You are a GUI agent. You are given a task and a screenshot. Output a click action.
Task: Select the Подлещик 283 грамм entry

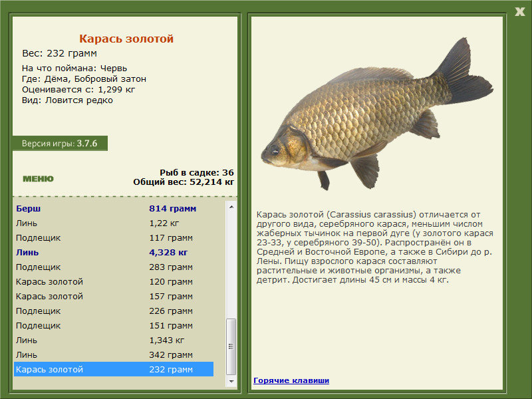click(x=114, y=267)
